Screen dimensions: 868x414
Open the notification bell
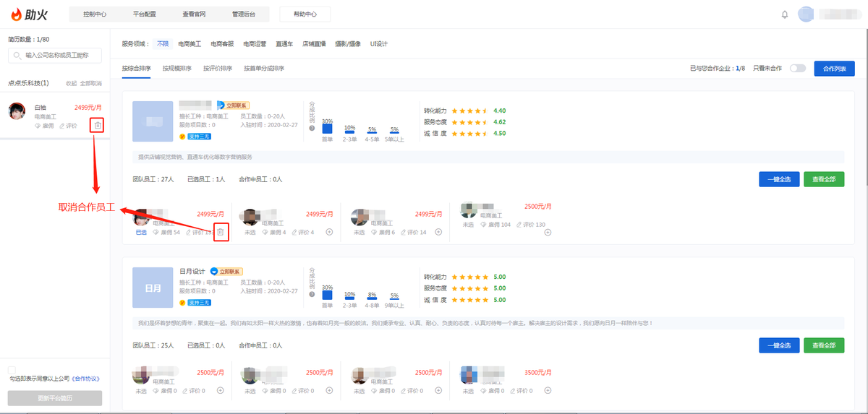[785, 14]
